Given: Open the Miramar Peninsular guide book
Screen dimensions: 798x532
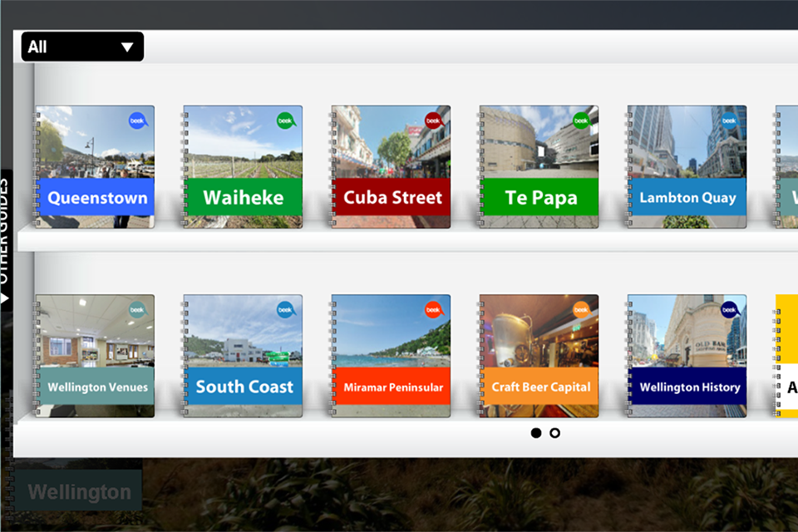Looking at the screenshot, I should [391, 356].
